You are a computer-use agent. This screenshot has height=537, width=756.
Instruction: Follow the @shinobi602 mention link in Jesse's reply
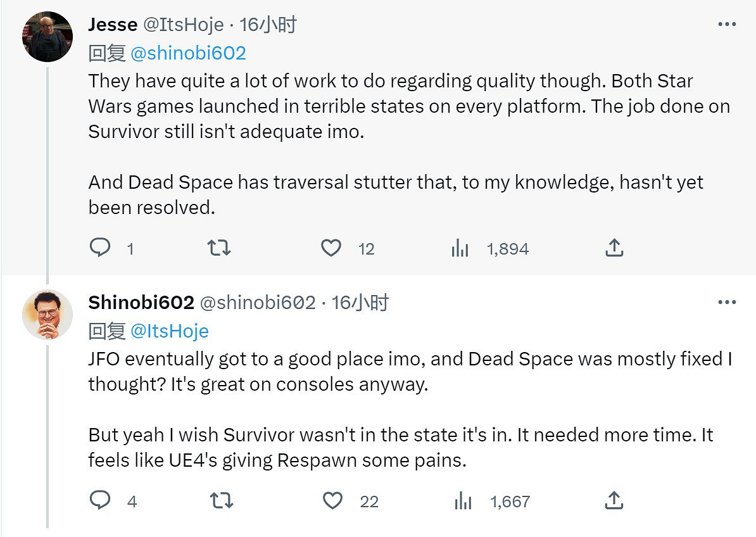tap(188, 53)
